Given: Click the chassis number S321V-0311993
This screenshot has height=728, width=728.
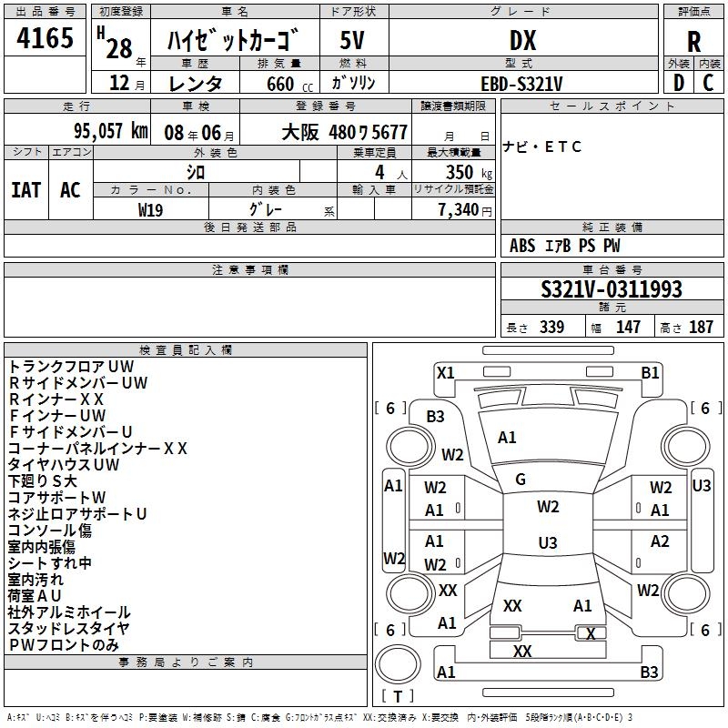Looking at the screenshot, I should [x=611, y=290].
